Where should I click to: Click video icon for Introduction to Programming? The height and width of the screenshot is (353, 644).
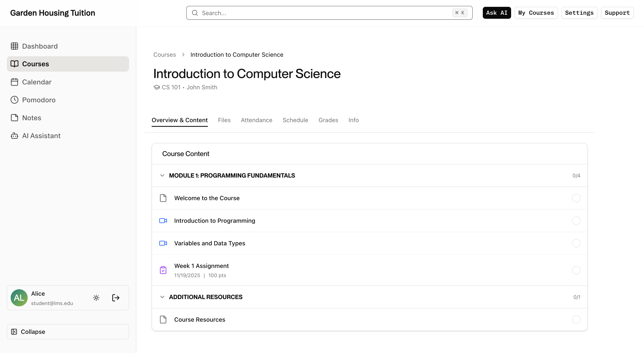[163, 221]
